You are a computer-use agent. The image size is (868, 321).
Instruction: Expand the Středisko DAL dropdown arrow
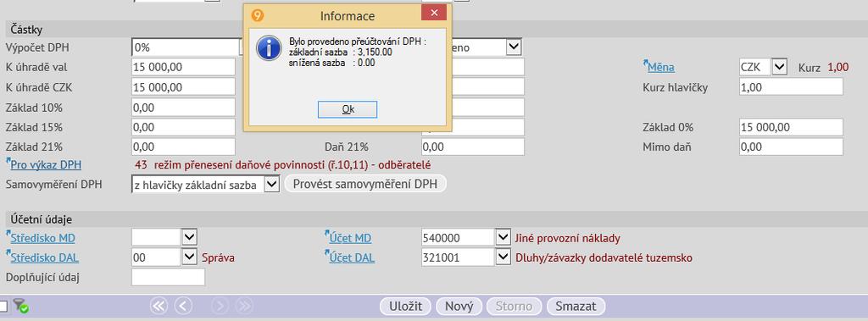(190, 257)
